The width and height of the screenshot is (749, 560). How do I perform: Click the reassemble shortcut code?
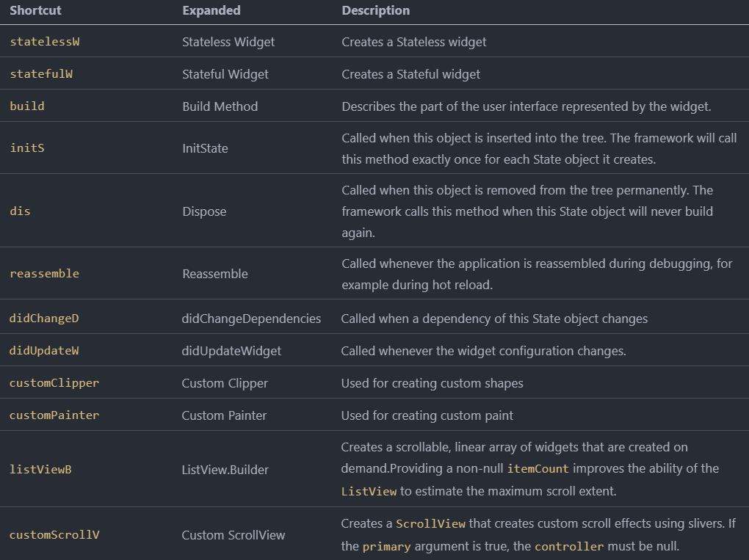click(x=44, y=274)
